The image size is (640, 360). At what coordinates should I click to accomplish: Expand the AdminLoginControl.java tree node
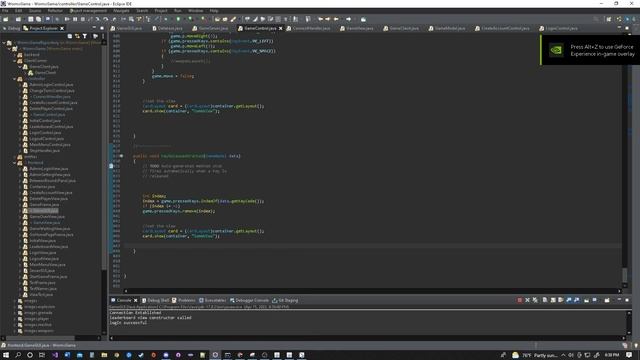20,84
